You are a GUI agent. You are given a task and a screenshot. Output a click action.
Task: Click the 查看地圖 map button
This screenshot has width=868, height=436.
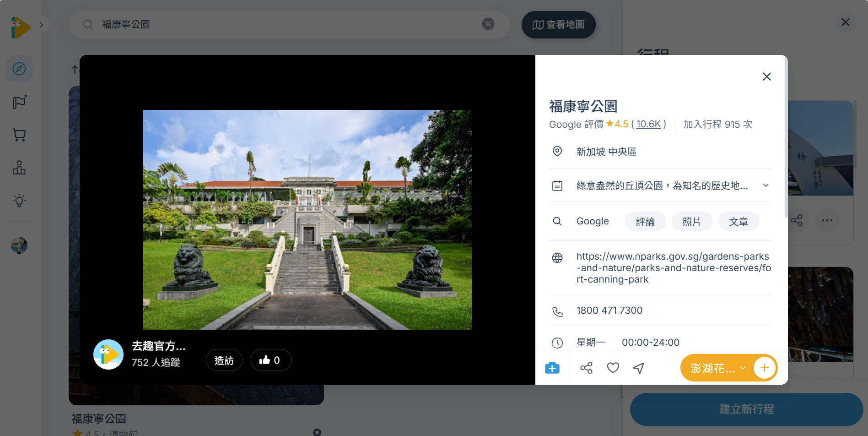pyautogui.click(x=558, y=25)
